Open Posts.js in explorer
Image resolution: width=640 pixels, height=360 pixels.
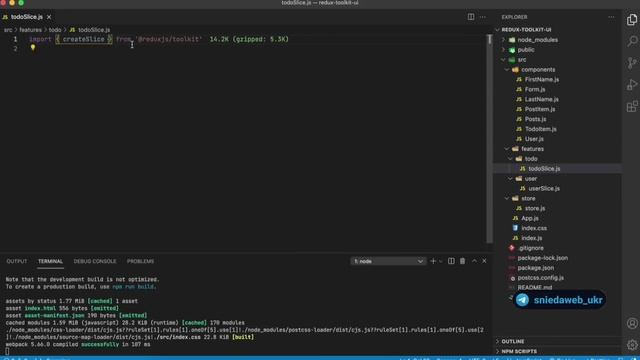pyautogui.click(x=558, y=119)
